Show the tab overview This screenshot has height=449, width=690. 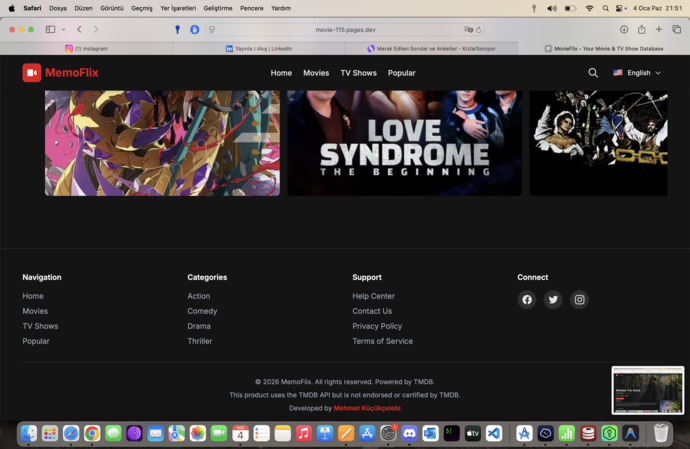click(676, 29)
